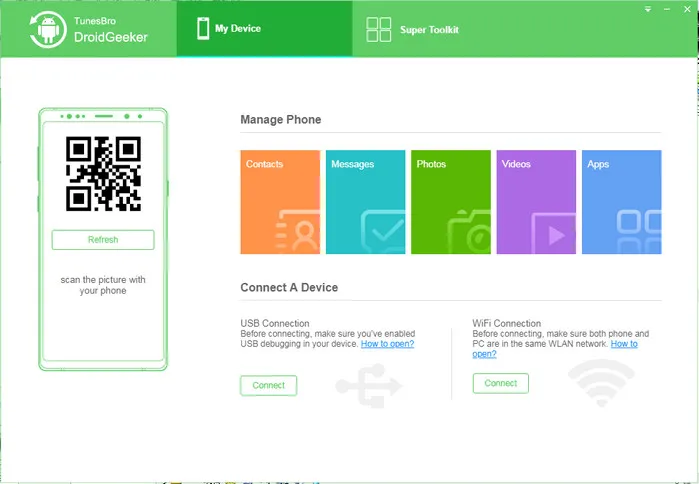This screenshot has height=484, width=699.
Task: Click the WiFi Connection label
Action: 507,324
